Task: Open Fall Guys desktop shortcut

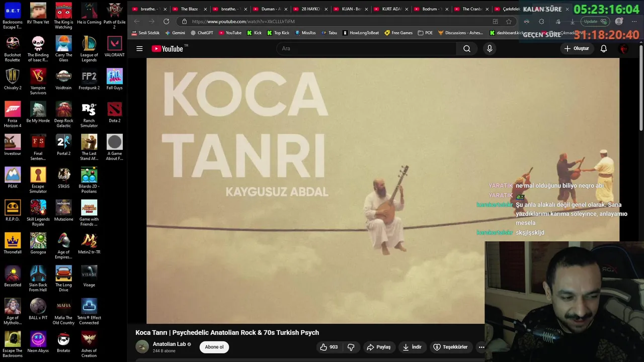Action: 115,79
